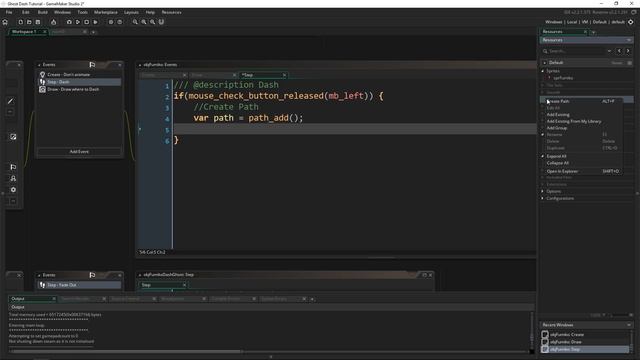The image size is (640, 360).
Task: Open objFumiko: Create in Recent Windows
Action: pos(585,334)
